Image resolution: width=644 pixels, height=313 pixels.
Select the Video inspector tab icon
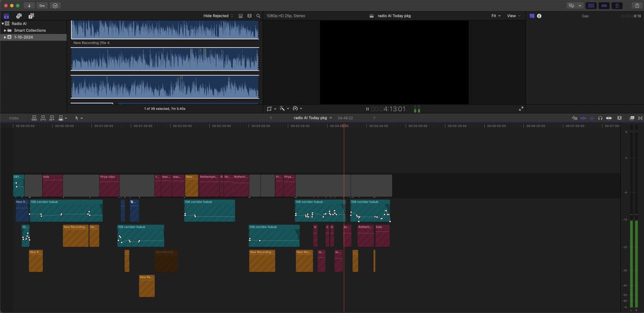532,16
